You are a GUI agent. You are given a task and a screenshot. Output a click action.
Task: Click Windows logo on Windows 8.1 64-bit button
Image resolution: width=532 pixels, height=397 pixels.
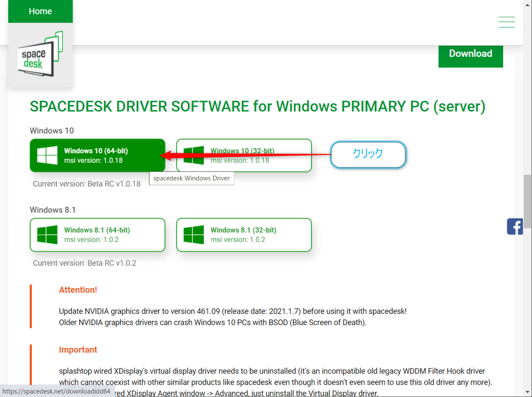(47, 235)
